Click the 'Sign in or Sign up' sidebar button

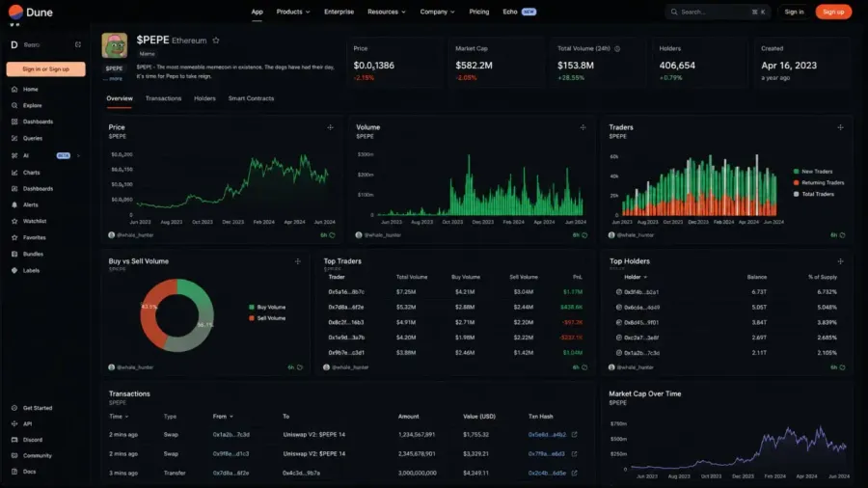[x=46, y=69]
